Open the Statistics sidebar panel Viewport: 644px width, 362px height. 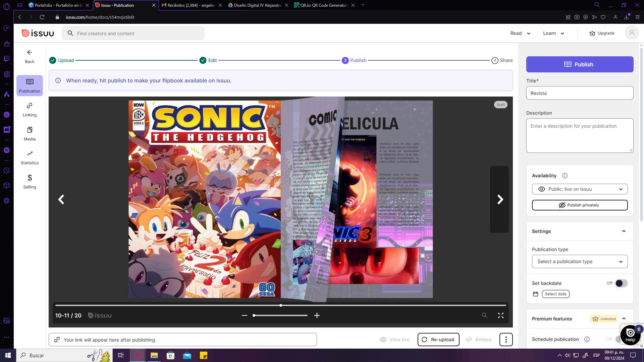30,158
